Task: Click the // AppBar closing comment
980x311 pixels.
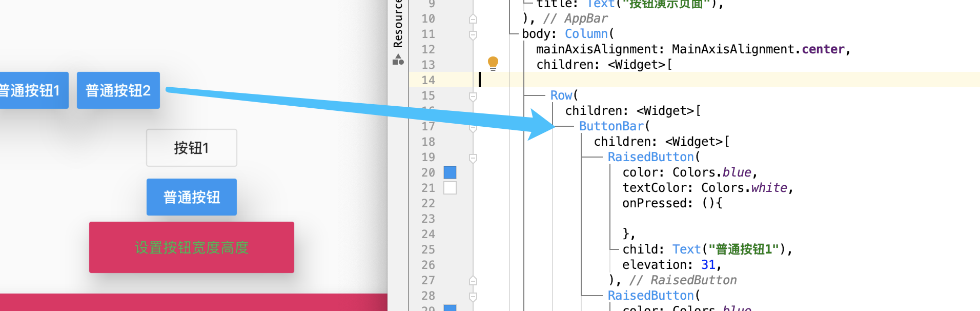Action: click(576, 18)
